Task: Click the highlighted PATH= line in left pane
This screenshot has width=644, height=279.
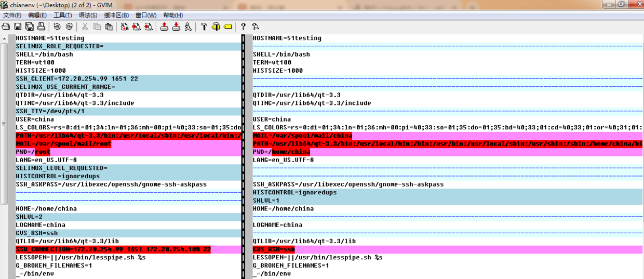Action: [129, 136]
